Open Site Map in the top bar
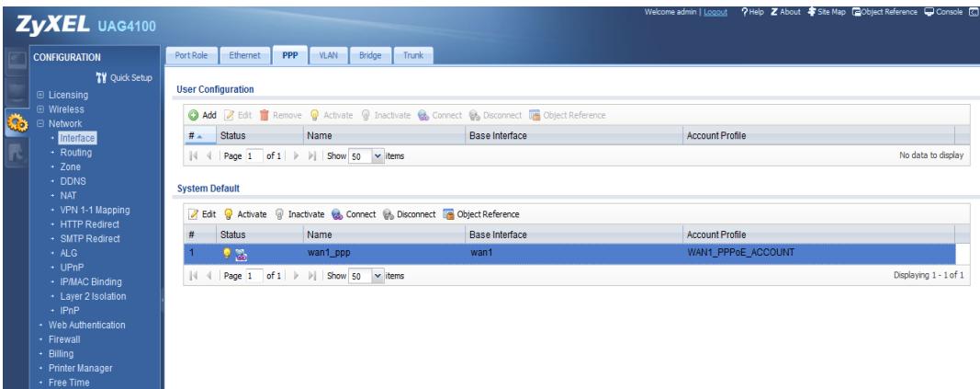This screenshot has width=980, height=389. click(827, 12)
